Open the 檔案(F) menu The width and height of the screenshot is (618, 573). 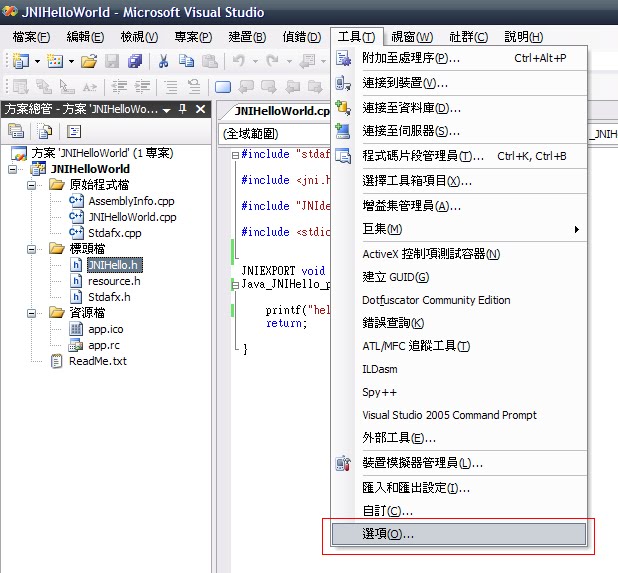point(31,37)
